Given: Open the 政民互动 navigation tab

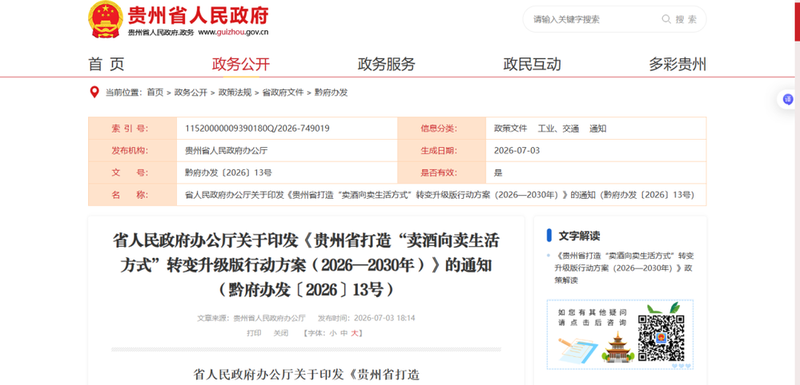Looking at the screenshot, I should [532, 64].
